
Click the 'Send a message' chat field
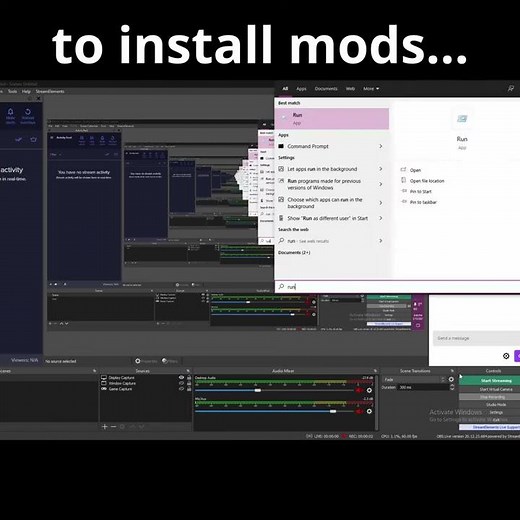(476, 338)
